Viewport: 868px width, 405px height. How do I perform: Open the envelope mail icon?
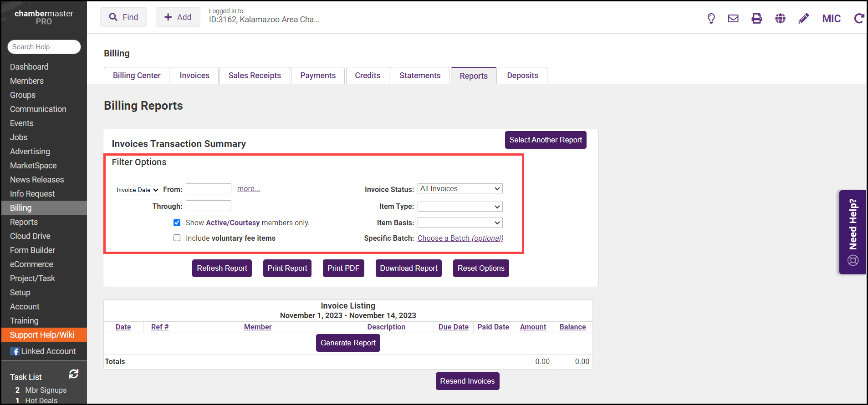coord(733,18)
